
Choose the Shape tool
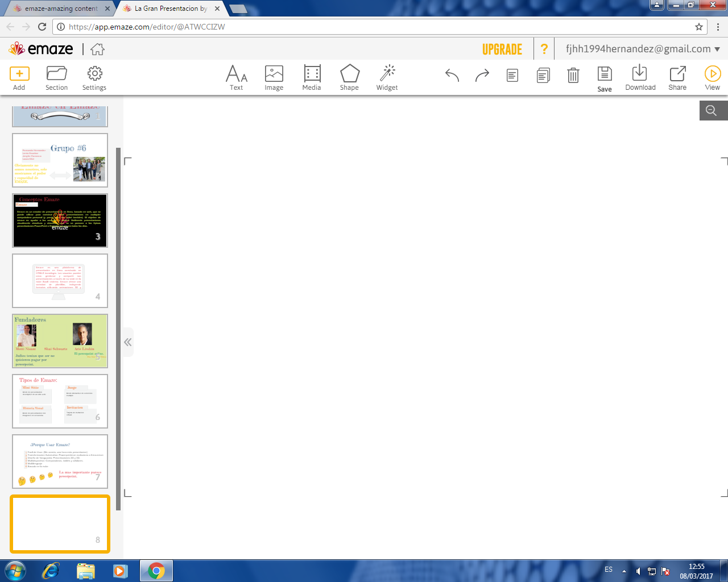pos(349,78)
